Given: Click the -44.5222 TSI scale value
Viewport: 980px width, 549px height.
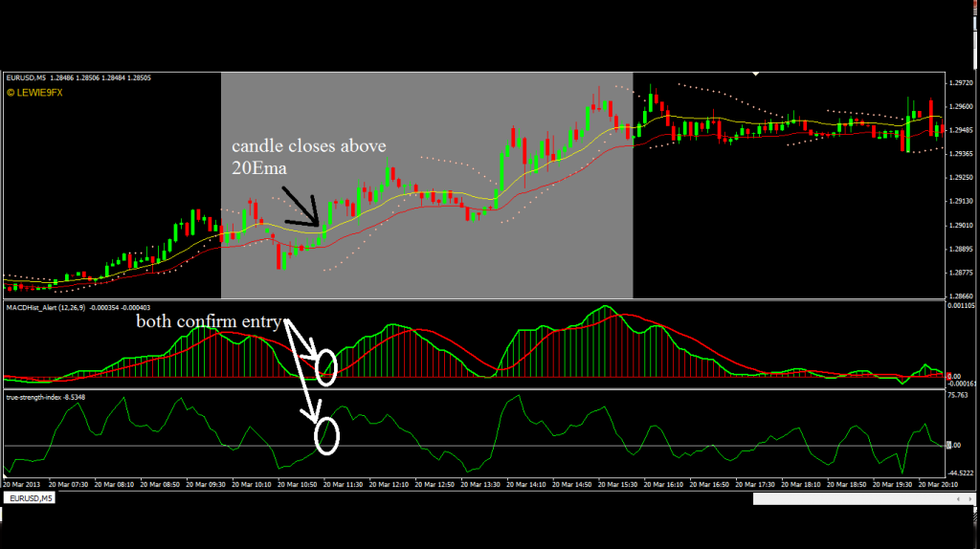Looking at the screenshot, I should (961, 473).
